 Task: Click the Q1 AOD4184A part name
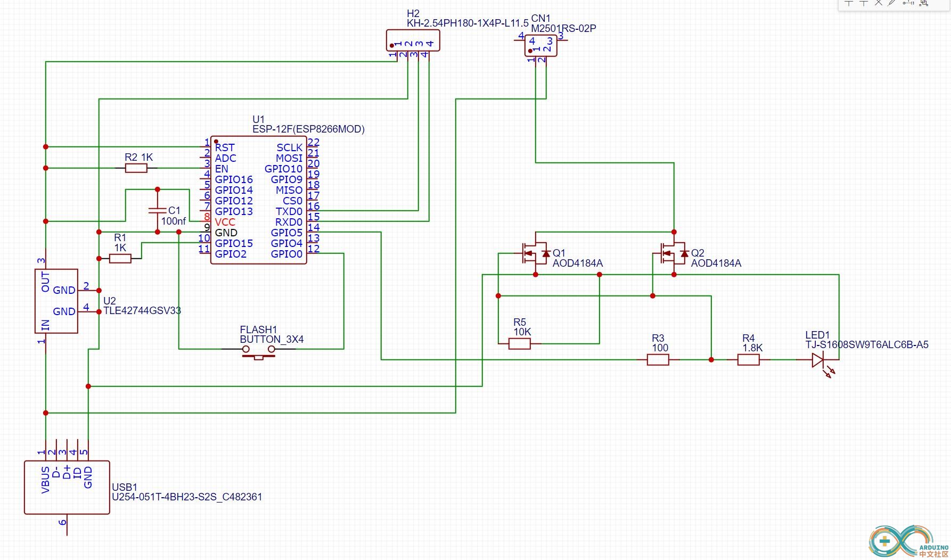578,263
